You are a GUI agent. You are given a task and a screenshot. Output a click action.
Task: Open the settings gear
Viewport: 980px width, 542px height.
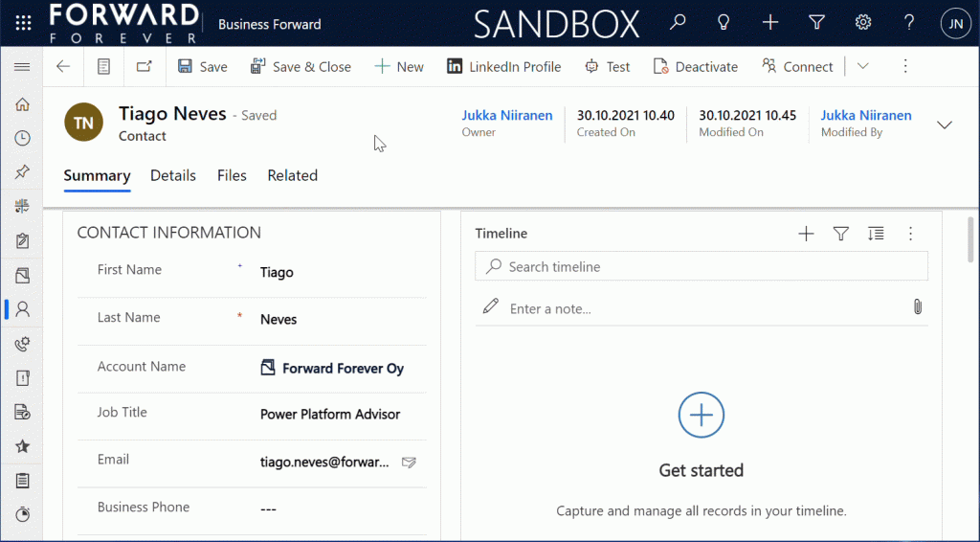coord(863,23)
